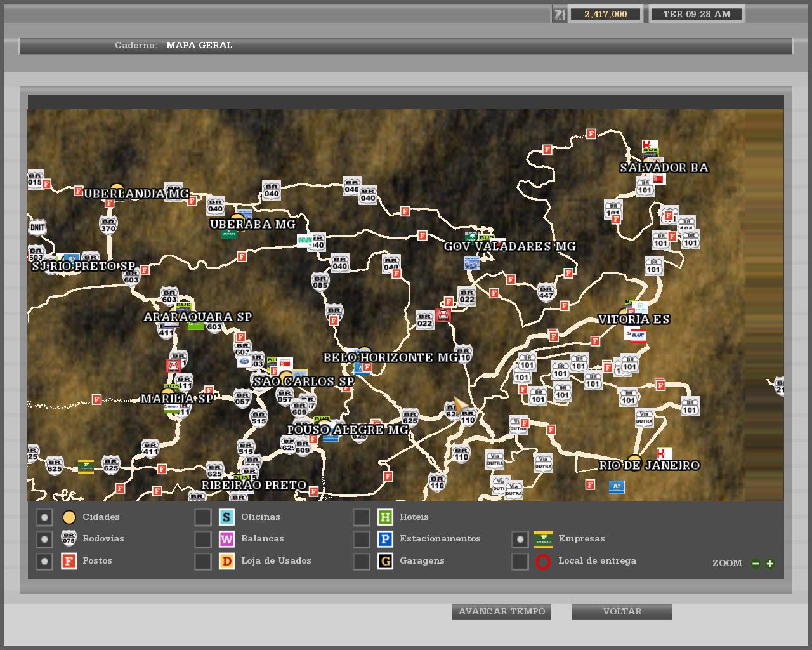Enable the Garagens filter checkbox

click(x=361, y=561)
